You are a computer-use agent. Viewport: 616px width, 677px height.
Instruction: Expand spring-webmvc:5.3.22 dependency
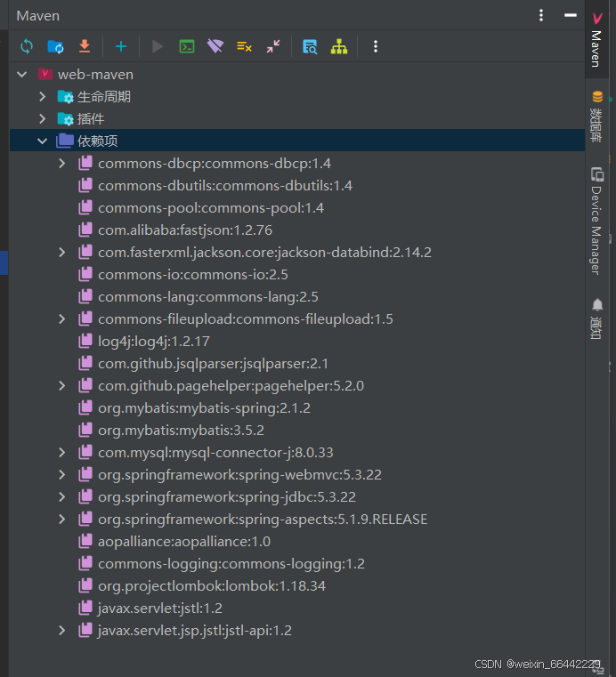click(x=61, y=475)
